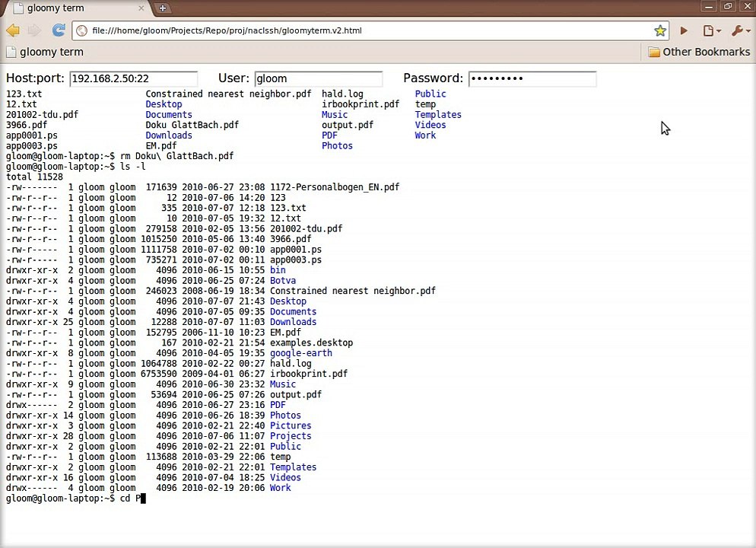Click the 'total 11528' line
This screenshot has height=548, width=756.
[x=34, y=177]
